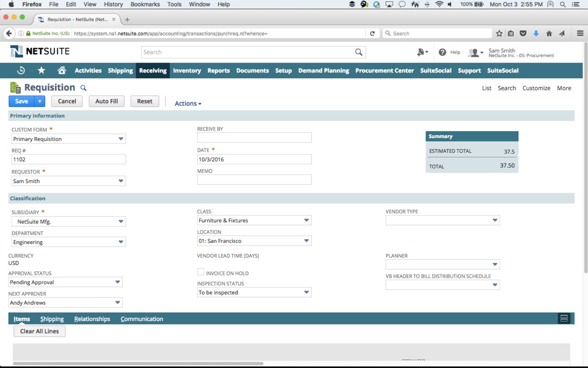
Task: Open Firefox History menu
Action: click(x=113, y=4)
